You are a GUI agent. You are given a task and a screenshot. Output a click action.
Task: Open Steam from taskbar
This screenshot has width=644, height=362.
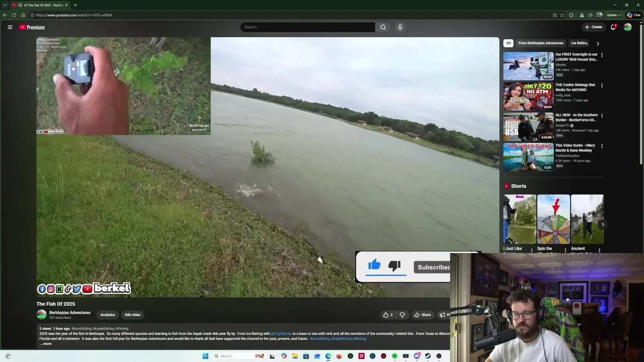[428, 356]
